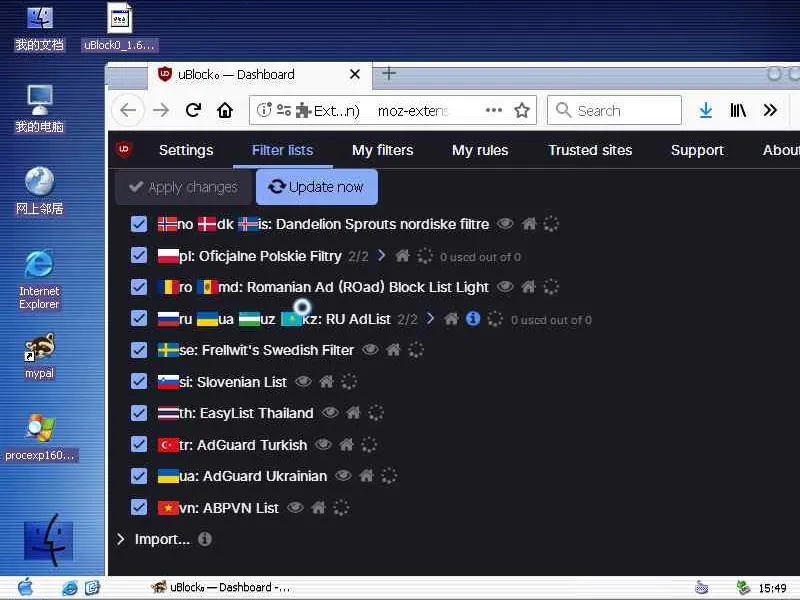Show site information in address bar
Image resolution: width=800 pixels, height=600 pixels.
(263, 110)
